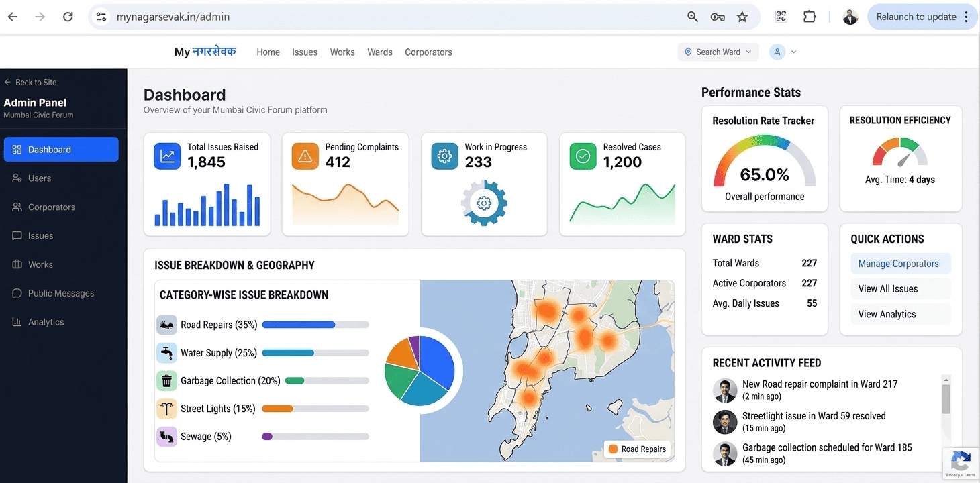Viewport: 980px width, 483px height.
Task: Click the Road Repairs category icon
Action: point(166,325)
